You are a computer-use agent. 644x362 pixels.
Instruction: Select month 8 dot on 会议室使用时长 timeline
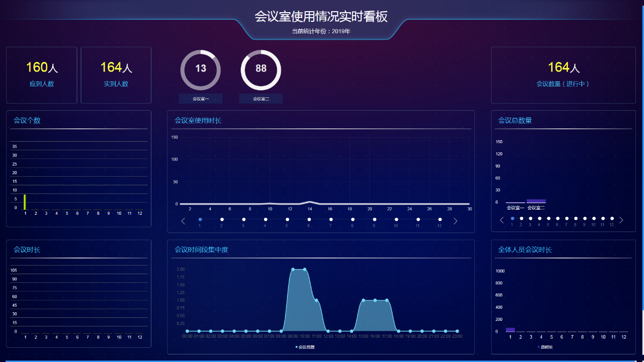[352, 219]
